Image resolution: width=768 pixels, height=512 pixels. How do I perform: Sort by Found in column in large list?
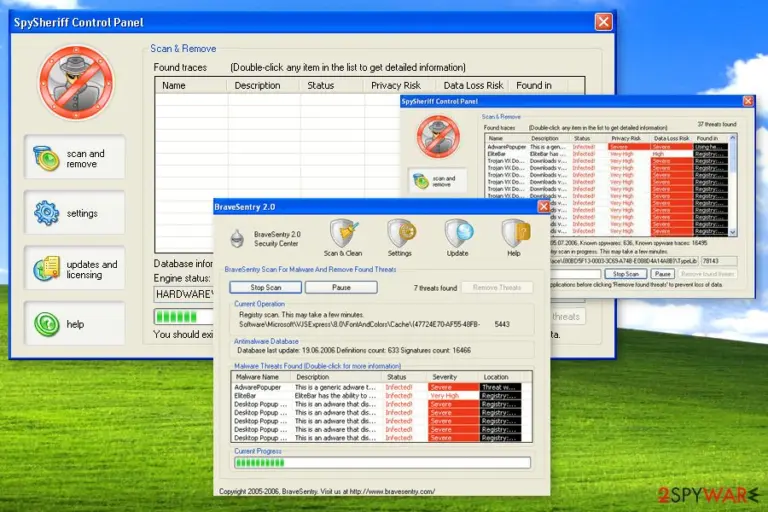point(538,85)
